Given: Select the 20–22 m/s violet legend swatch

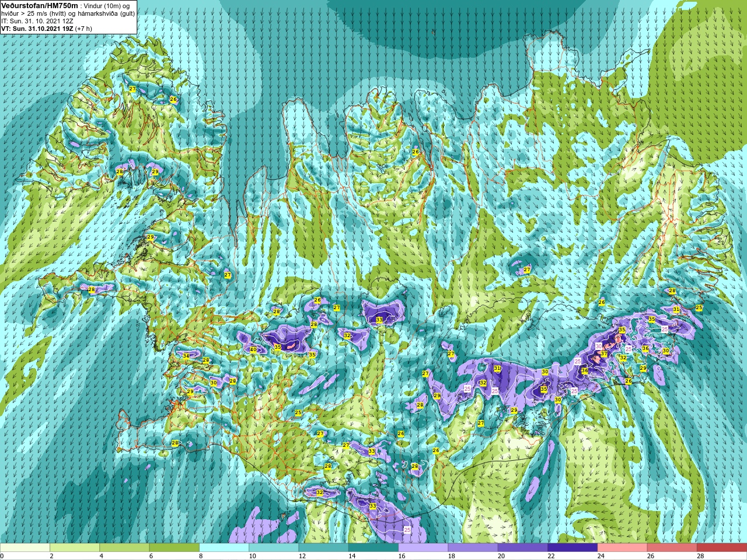Looking at the screenshot, I should pos(522,548).
